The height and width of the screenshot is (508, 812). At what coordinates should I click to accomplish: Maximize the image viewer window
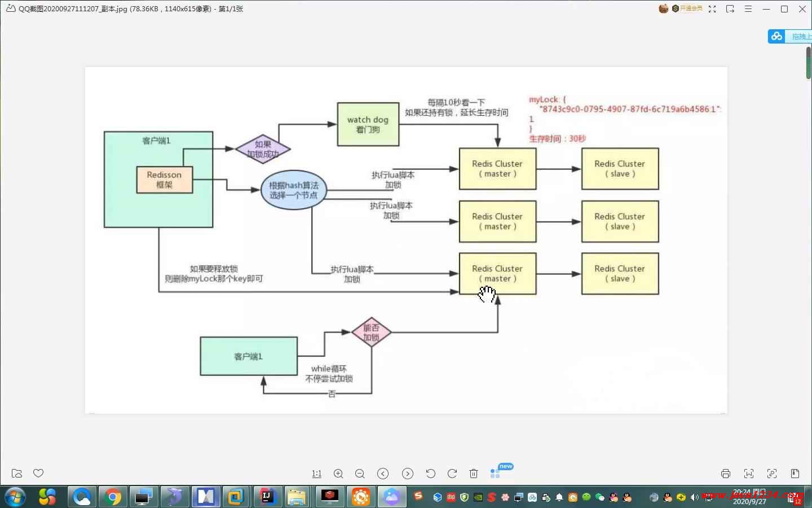[x=784, y=9]
